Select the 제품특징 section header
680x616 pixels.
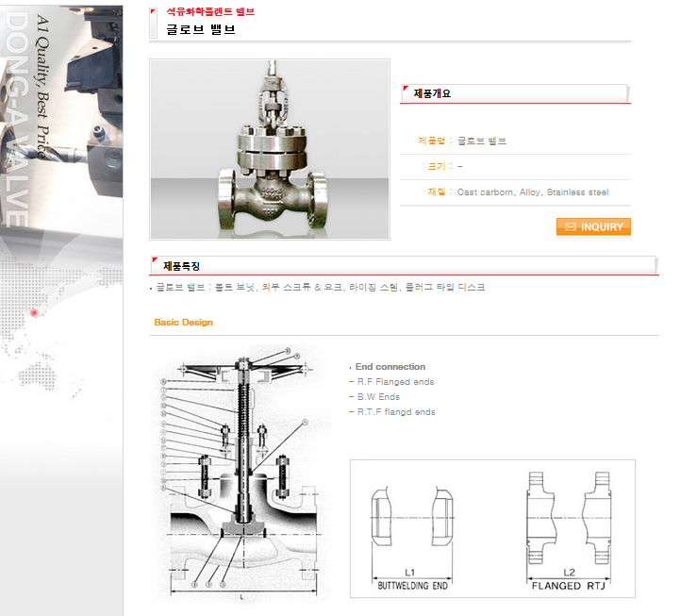404,265
